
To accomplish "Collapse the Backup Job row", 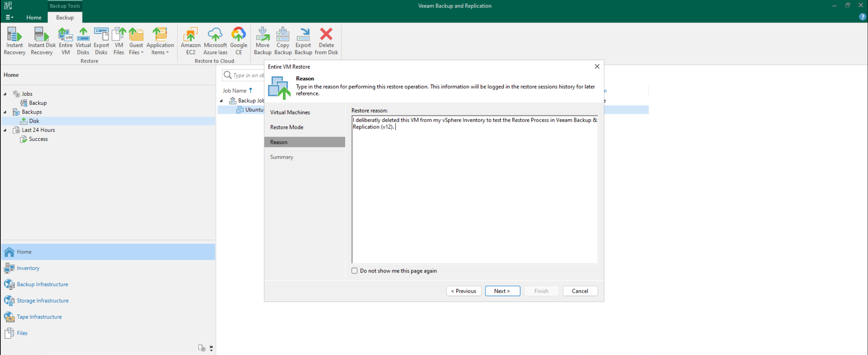I will (221, 101).
